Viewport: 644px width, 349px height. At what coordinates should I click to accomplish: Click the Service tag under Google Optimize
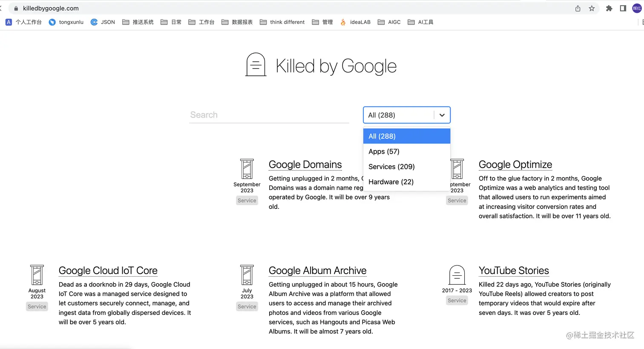(457, 200)
